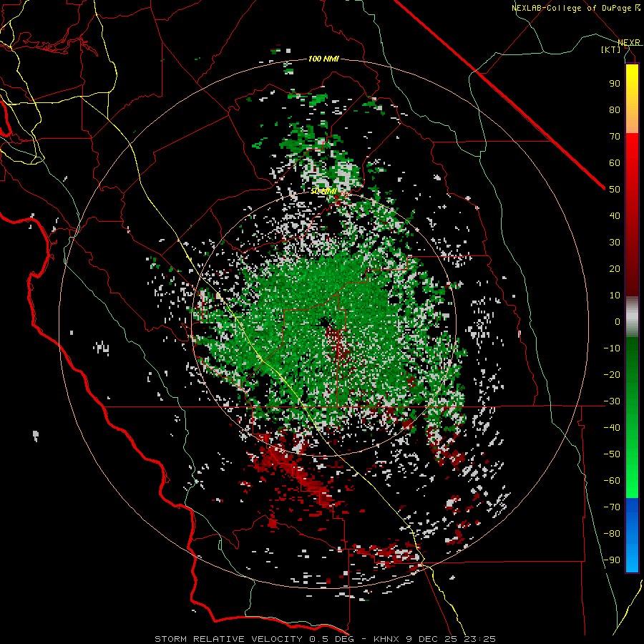644x644 pixels.
Task: Click the -20 value on velocity scale
Action: (x=612, y=375)
